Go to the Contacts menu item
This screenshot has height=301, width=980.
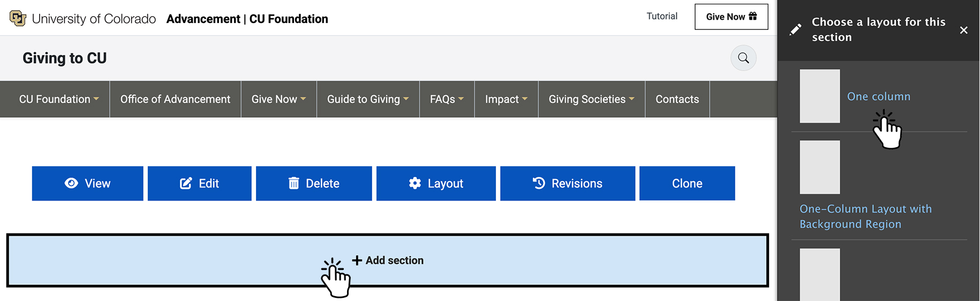pyautogui.click(x=677, y=99)
